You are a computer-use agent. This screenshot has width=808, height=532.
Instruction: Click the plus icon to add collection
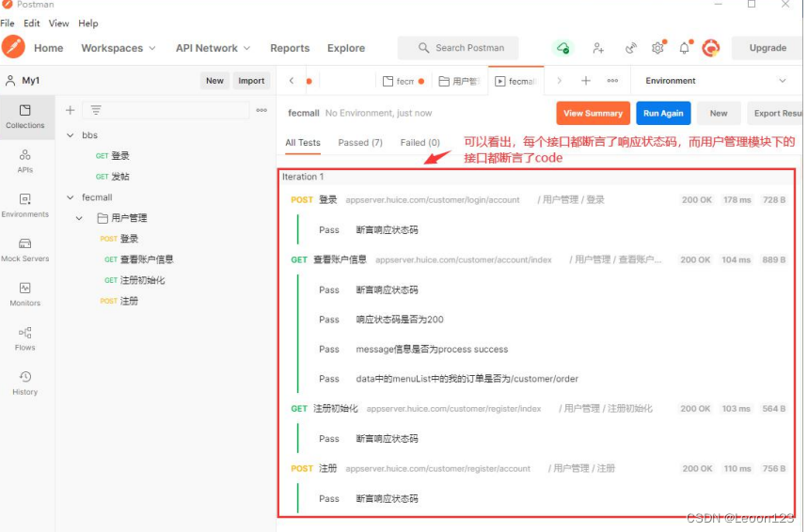pos(71,110)
